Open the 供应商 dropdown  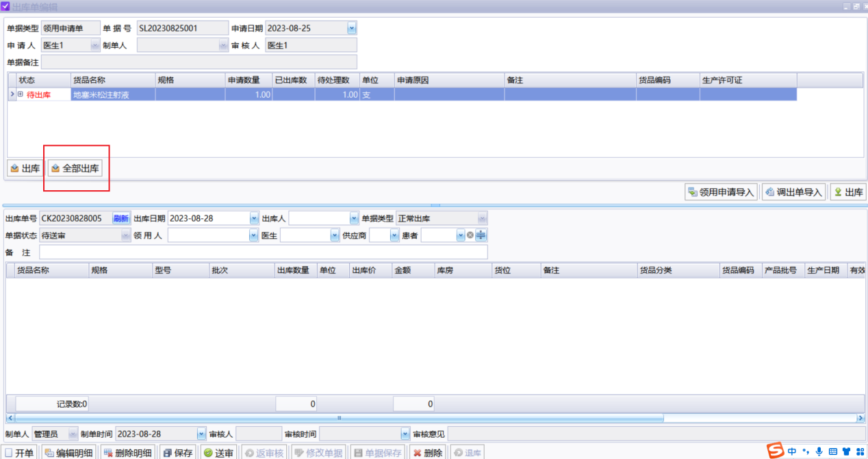[x=394, y=235]
